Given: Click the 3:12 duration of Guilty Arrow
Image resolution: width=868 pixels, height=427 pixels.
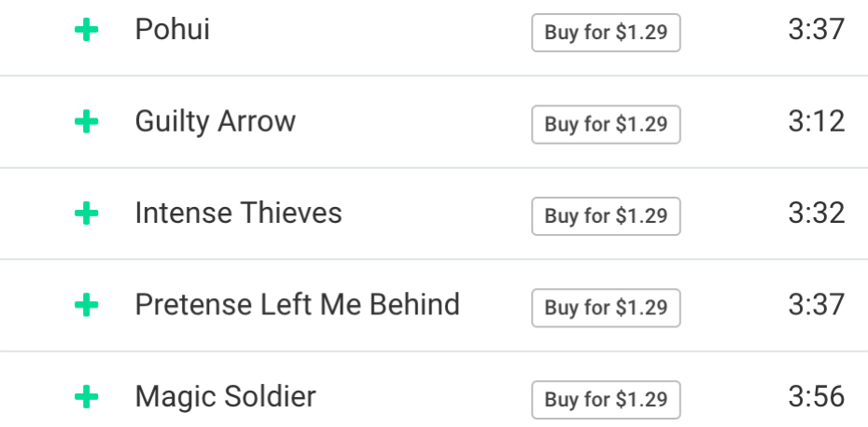Looking at the screenshot, I should pos(816,121).
